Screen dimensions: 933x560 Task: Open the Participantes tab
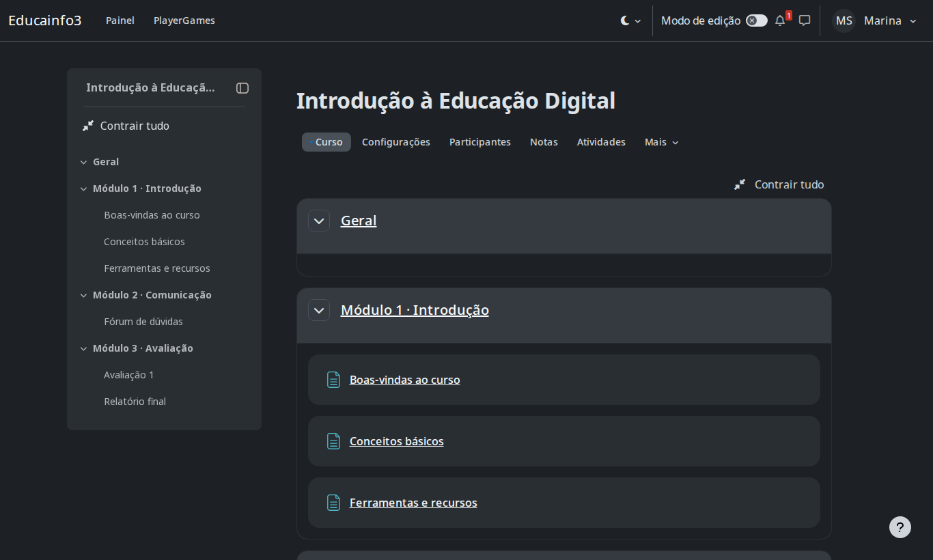tap(480, 142)
